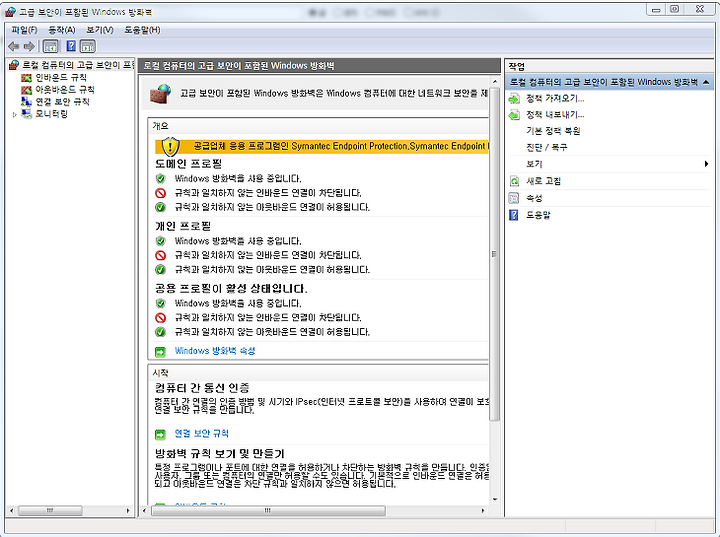Toggle the console tree pane toolbar icon
Screen dimensions: 720x537
[x=51, y=46]
